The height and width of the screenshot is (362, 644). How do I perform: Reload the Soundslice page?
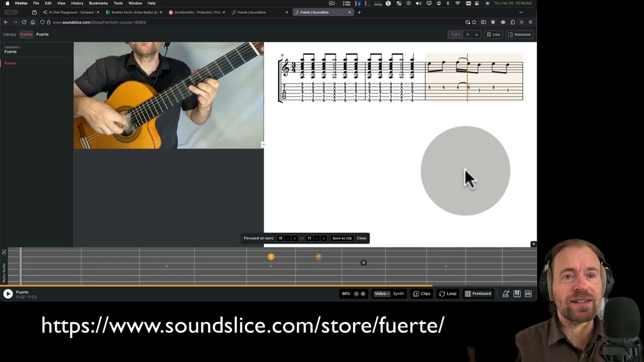click(24, 22)
